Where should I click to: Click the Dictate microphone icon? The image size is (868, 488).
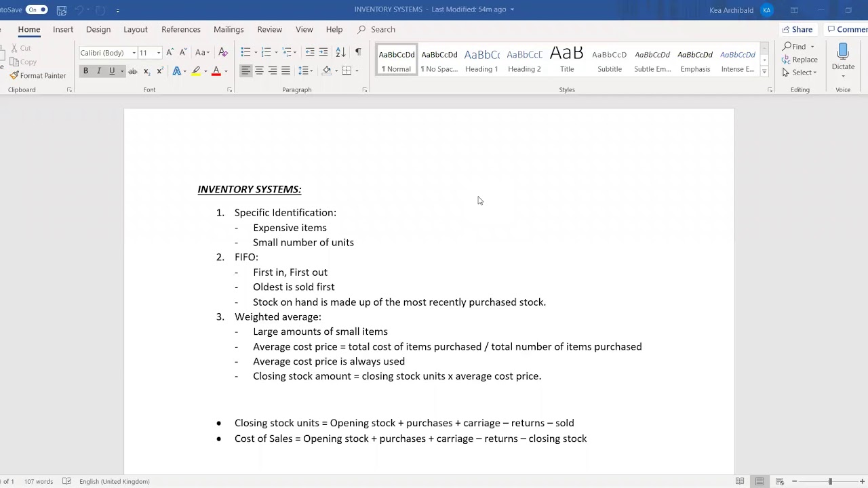pyautogui.click(x=843, y=53)
